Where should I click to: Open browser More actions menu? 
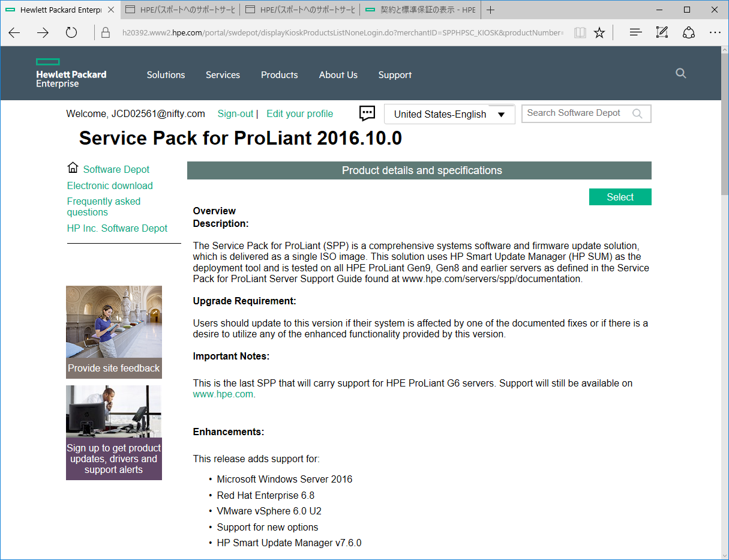[x=715, y=32]
